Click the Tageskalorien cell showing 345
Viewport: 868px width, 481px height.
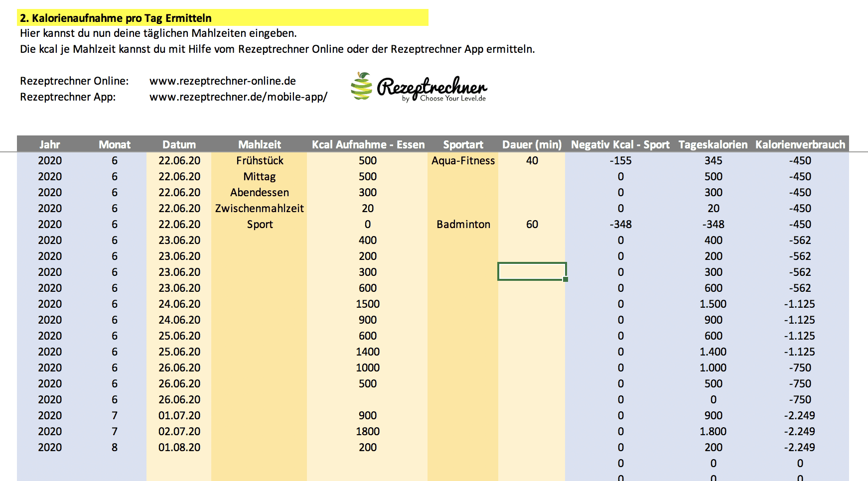[713, 160]
